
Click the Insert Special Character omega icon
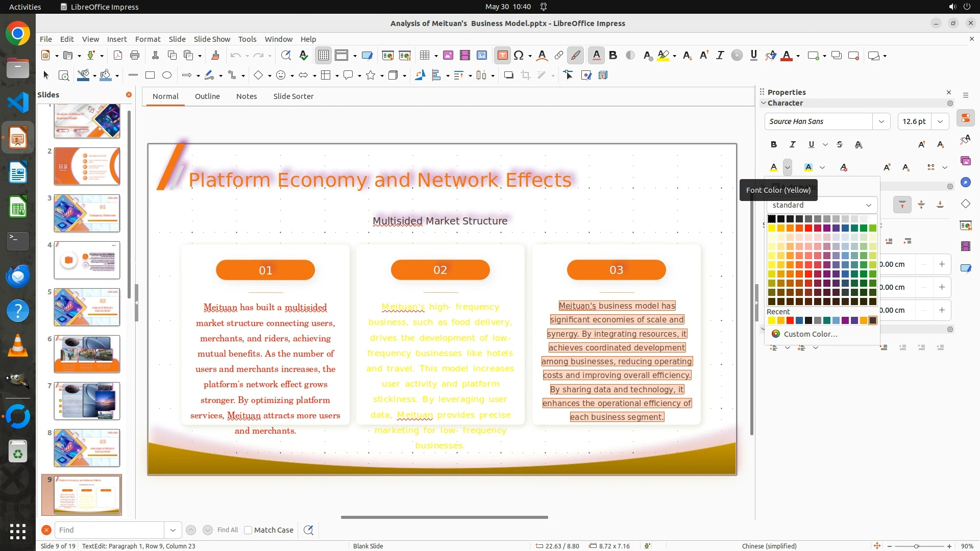coord(519,56)
